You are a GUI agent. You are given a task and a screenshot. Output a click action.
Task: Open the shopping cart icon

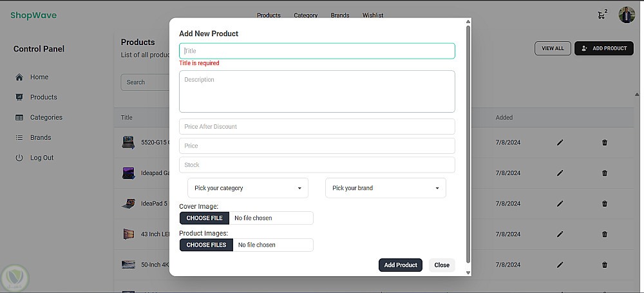[x=601, y=15]
